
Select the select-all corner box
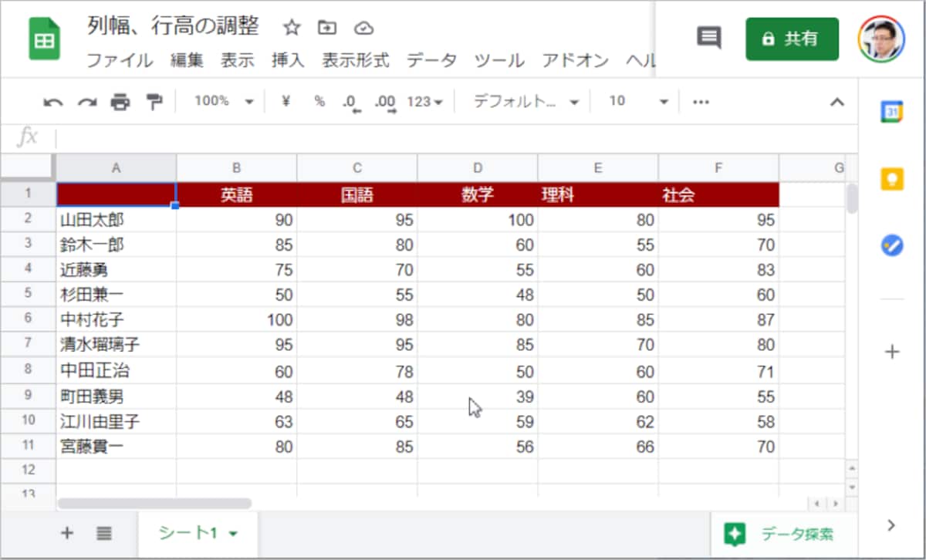pos(28,168)
